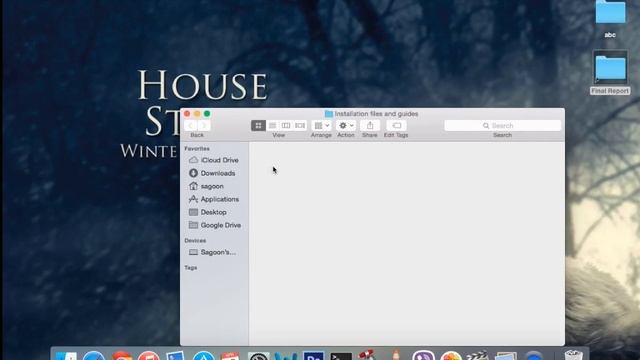
Task: Select Sagoon's device in sidebar
Action: pos(214,252)
